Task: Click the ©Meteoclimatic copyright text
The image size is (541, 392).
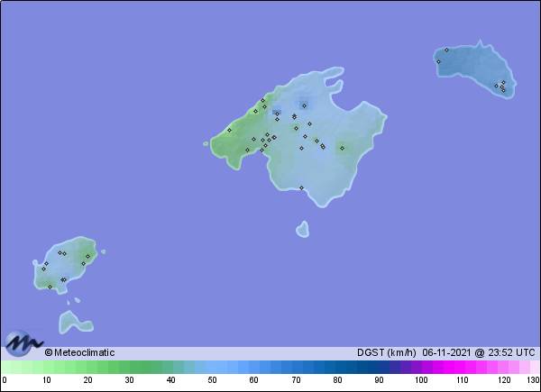Action: (x=79, y=352)
